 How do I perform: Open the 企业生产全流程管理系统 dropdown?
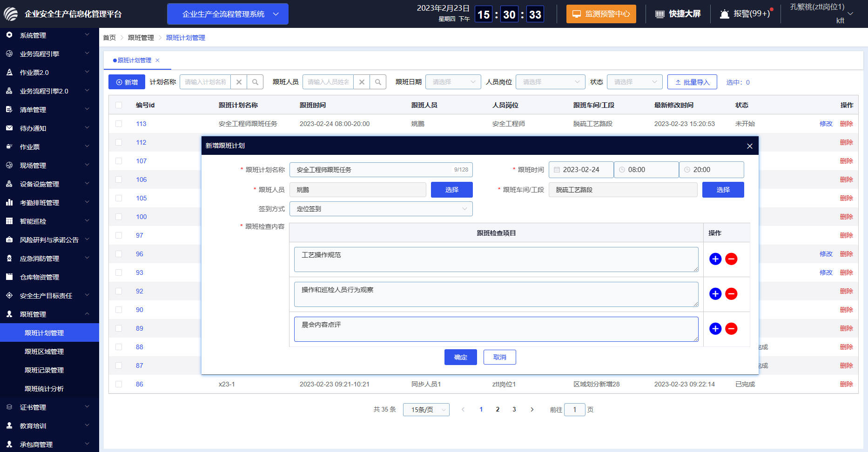(x=228, y=14)
